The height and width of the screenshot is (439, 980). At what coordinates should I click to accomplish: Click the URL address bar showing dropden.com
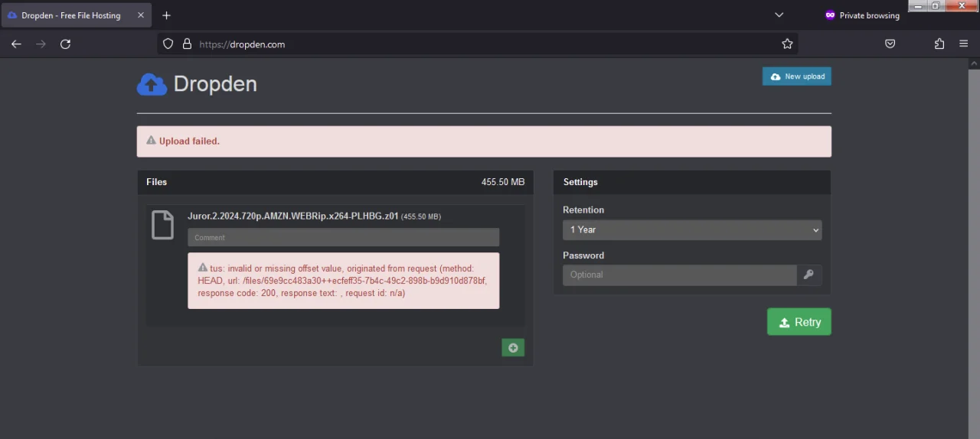(478, 44)
